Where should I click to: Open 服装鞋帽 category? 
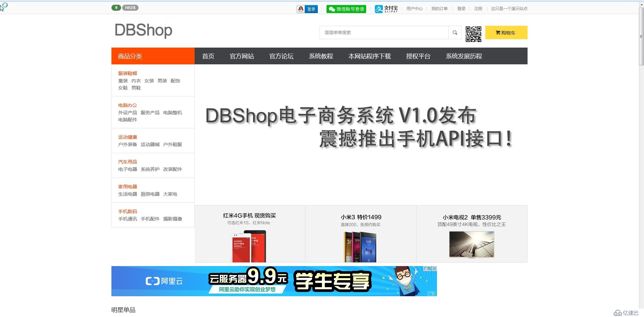[x=128, y=73]
